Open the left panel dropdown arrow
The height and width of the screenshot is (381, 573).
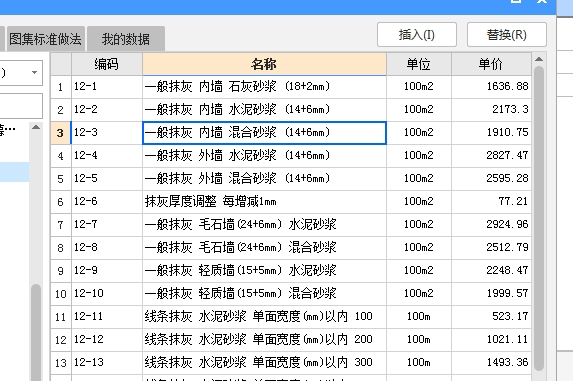pyautogui.click(x=34, y=72)
